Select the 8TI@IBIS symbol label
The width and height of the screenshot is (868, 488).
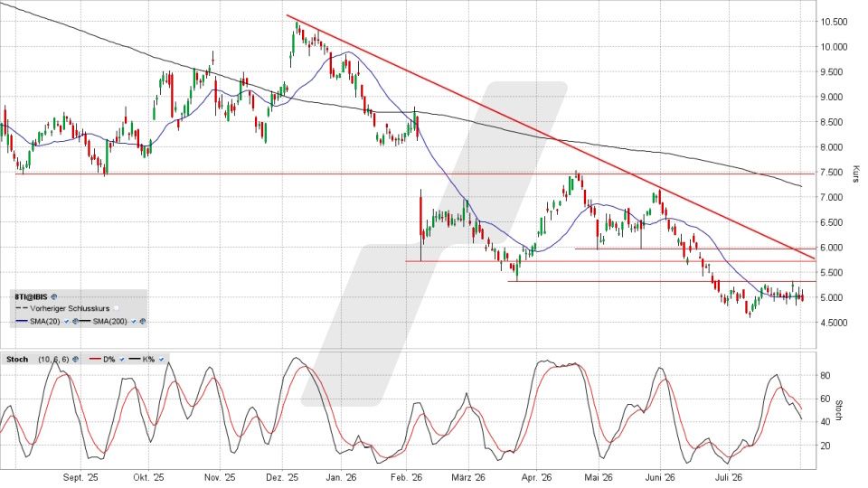pos(31,296)
